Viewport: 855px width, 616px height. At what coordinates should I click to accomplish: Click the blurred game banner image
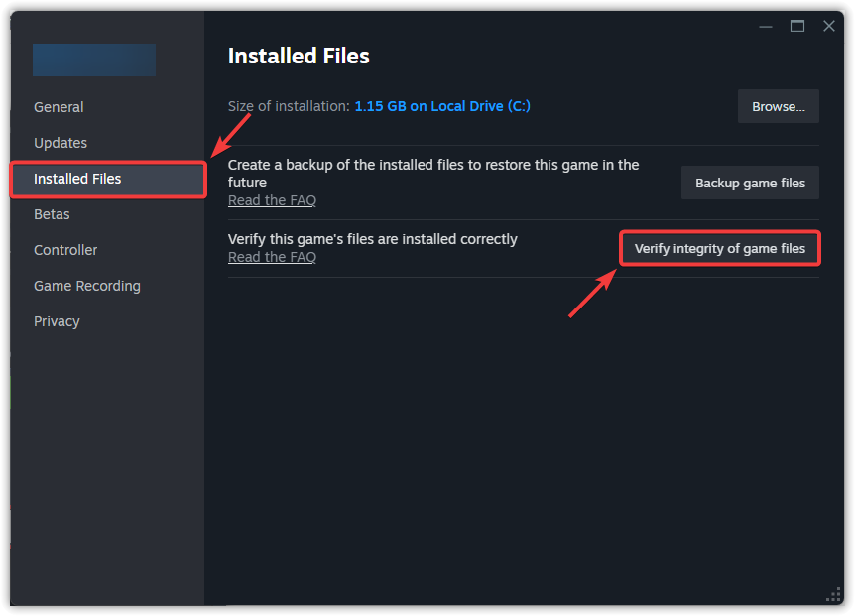click(94, 60)
